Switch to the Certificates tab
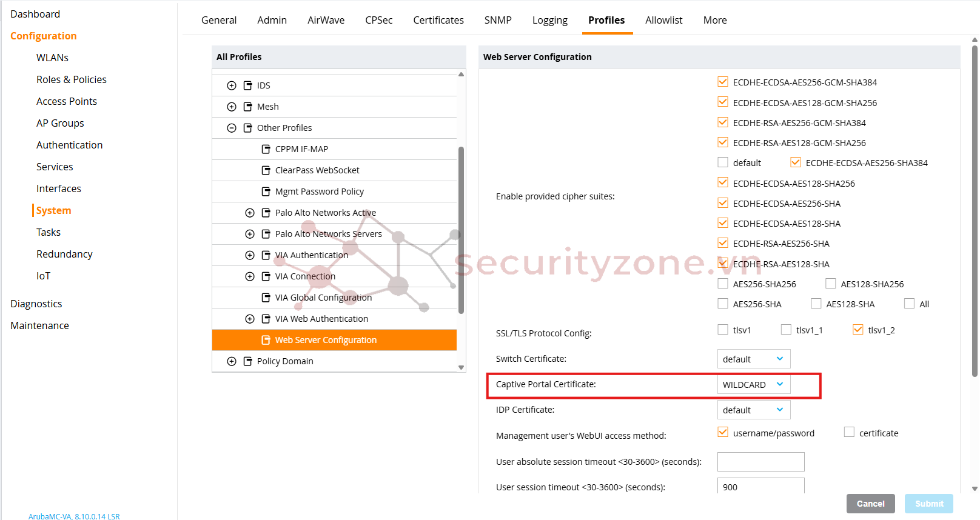Screen dimensions: 980x520 coord(438,20)
